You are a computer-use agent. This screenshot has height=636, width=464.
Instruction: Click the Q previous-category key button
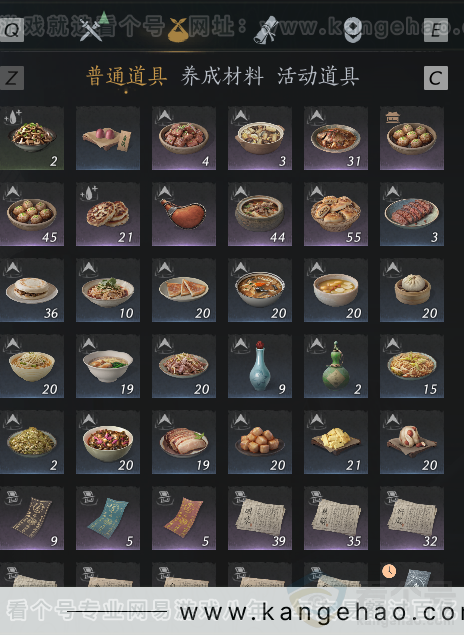pos(11,30)
